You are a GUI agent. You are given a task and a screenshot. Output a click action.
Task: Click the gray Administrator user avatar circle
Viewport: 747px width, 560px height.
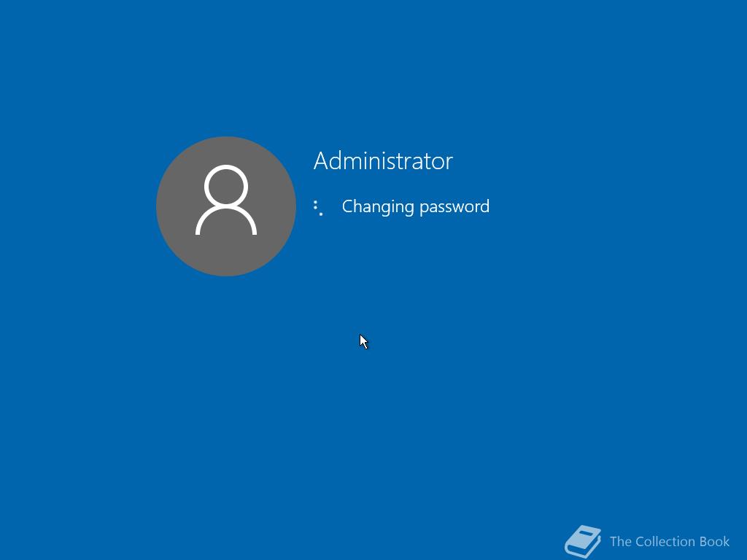point(226,206)
